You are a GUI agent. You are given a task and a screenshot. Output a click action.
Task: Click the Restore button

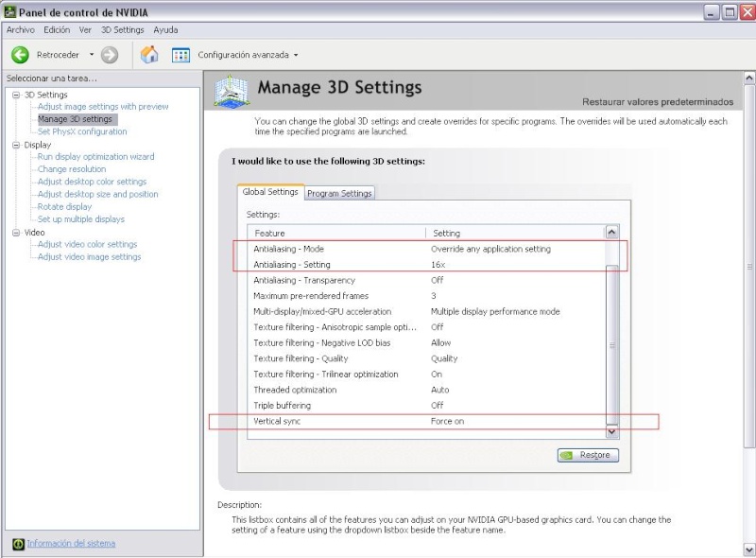click(588, 455)
